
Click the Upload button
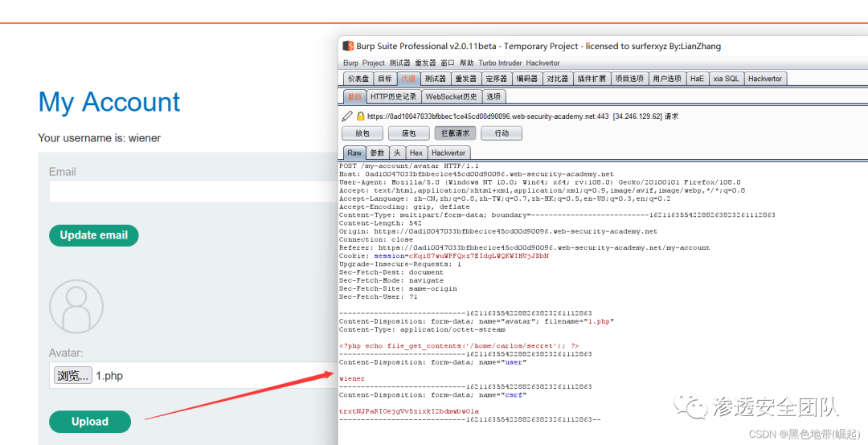(x=90, y=422)
